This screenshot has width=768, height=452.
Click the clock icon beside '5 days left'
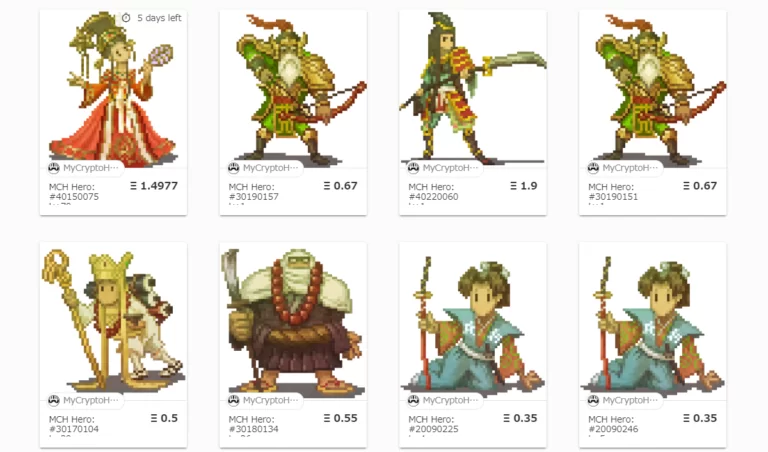click(x=126, y=18)
